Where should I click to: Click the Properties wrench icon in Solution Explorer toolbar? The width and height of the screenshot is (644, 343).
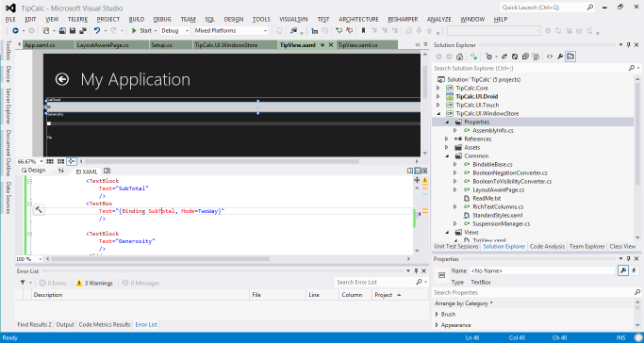(560, 57)
